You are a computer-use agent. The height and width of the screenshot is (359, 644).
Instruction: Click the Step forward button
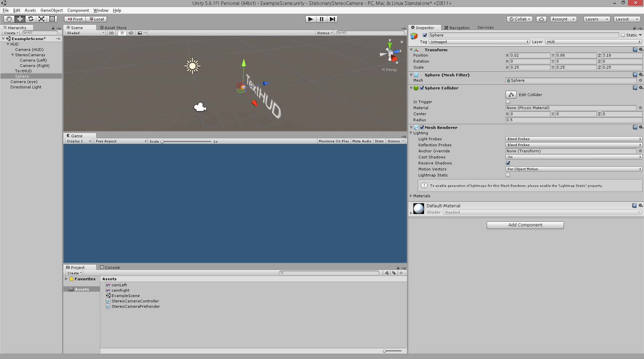click(332, 19)
